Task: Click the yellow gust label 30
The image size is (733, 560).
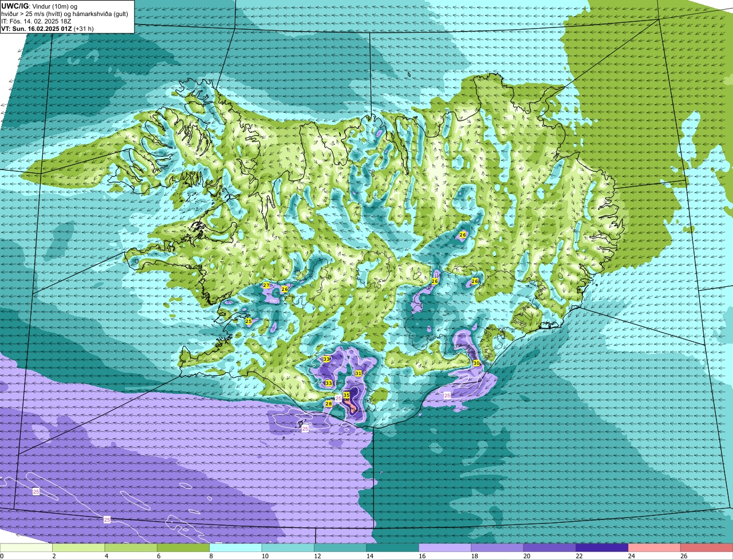Action: (x=476, y=363)
